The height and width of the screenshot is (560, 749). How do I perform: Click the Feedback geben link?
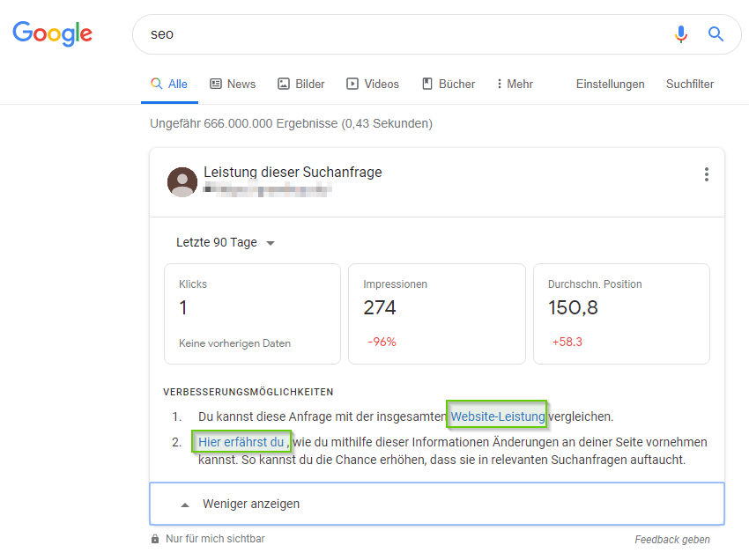pos(672,540)
